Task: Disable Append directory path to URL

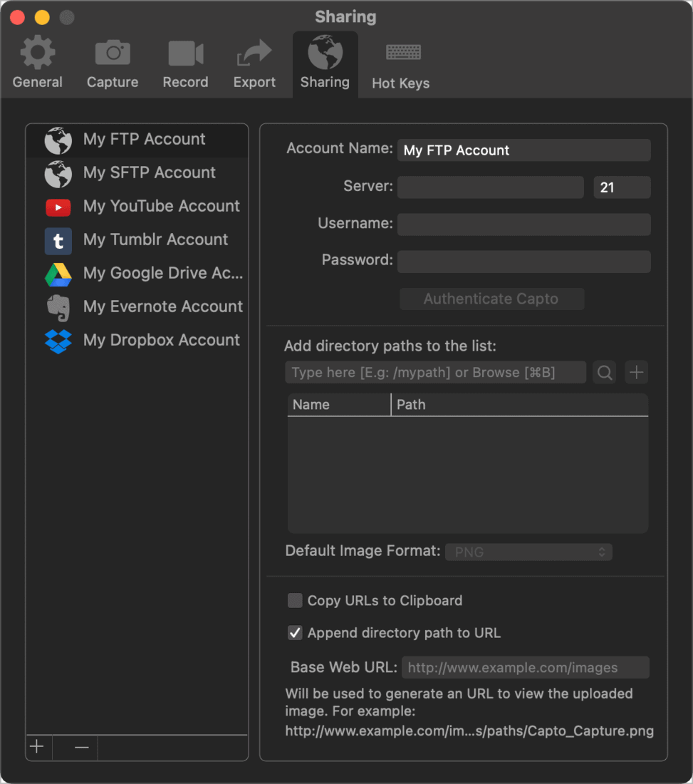Action: point(295,633)
